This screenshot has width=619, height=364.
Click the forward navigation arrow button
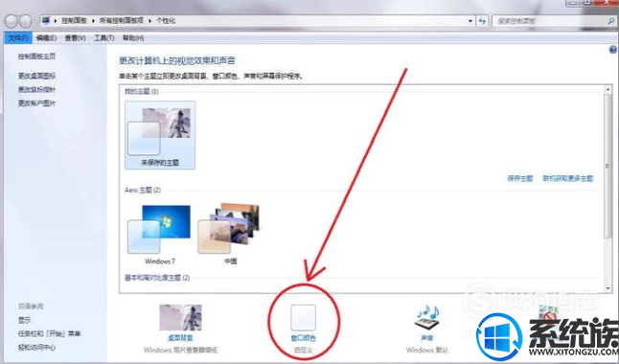point(26,21)
